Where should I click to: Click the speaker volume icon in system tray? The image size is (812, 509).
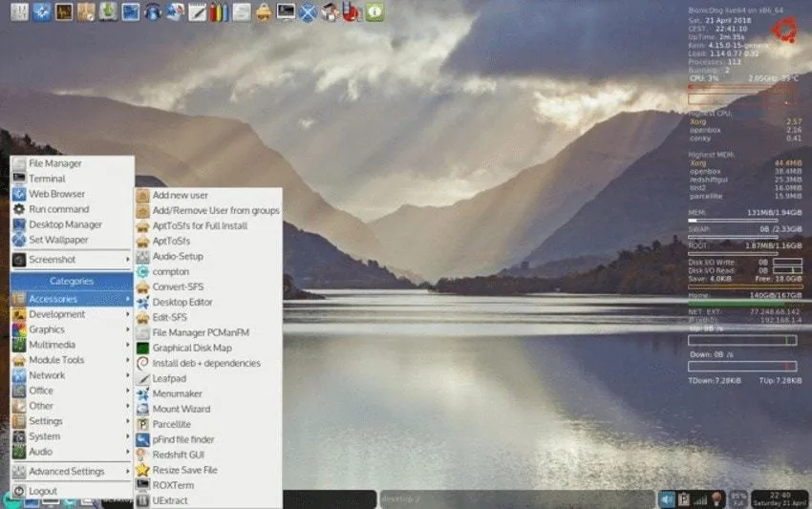tap(667, 498)
